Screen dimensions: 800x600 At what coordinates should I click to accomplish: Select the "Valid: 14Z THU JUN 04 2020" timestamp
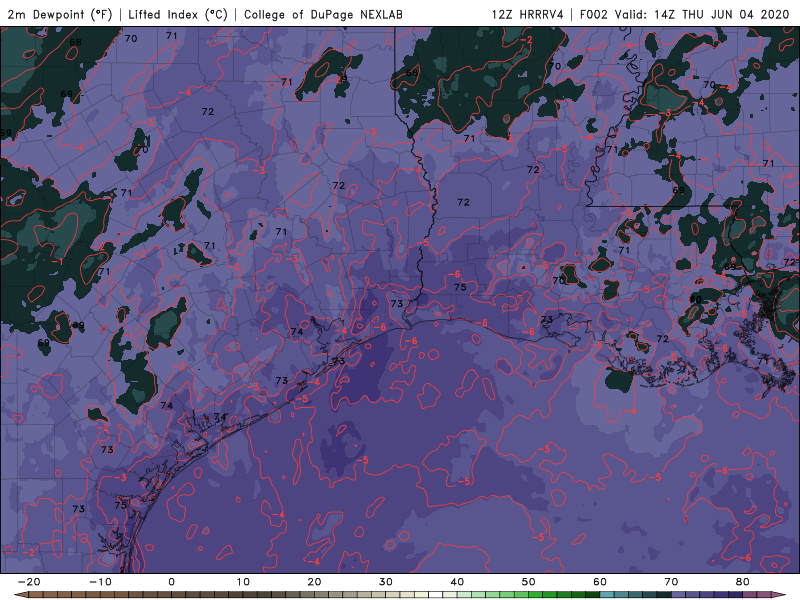point(702,14)
